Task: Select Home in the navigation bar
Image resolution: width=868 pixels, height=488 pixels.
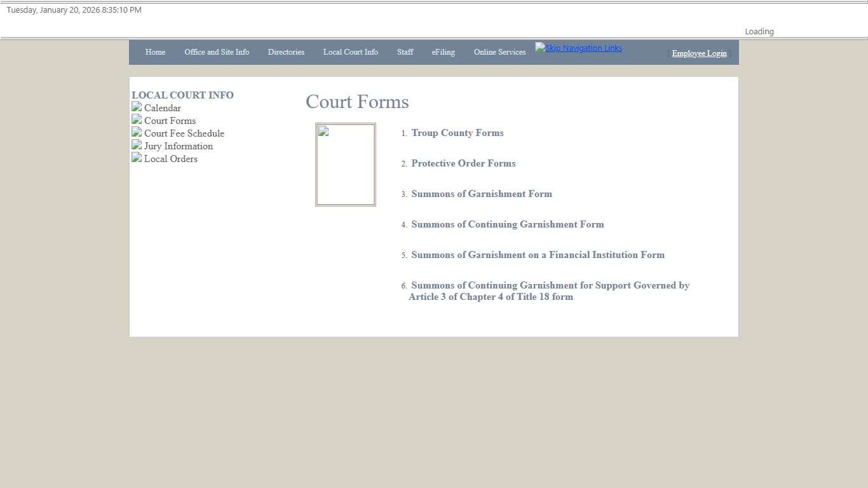Action: (x=155, y=52)
